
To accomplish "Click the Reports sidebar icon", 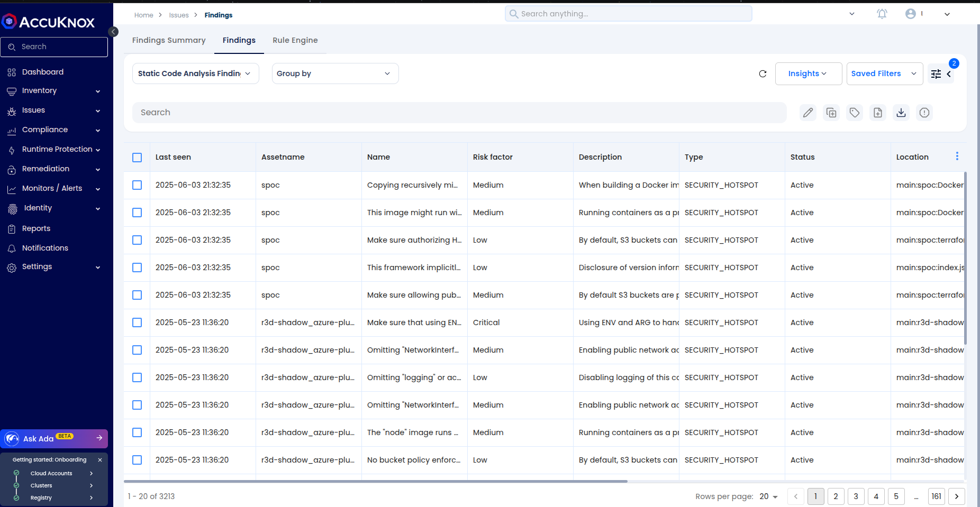I will coord(12,229).
